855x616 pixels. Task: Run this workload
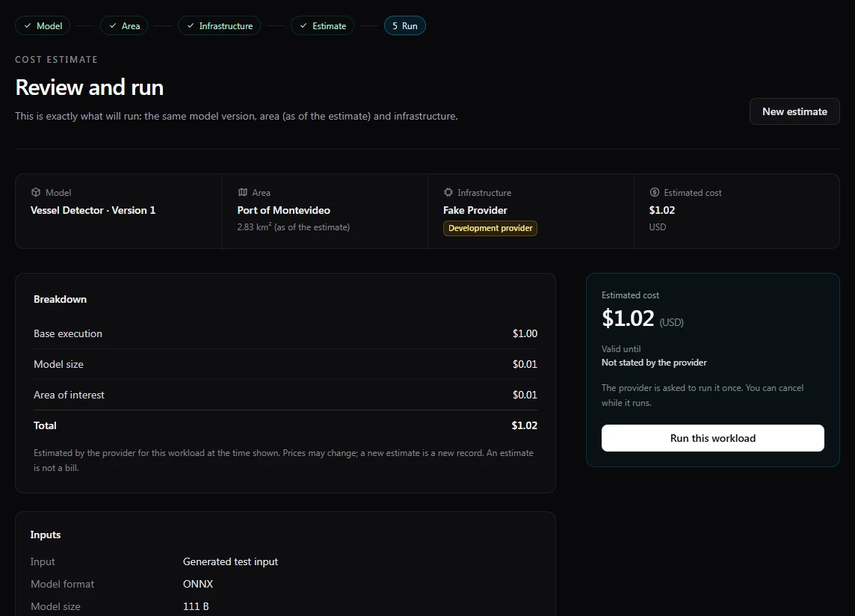click(x=713, y=438)
